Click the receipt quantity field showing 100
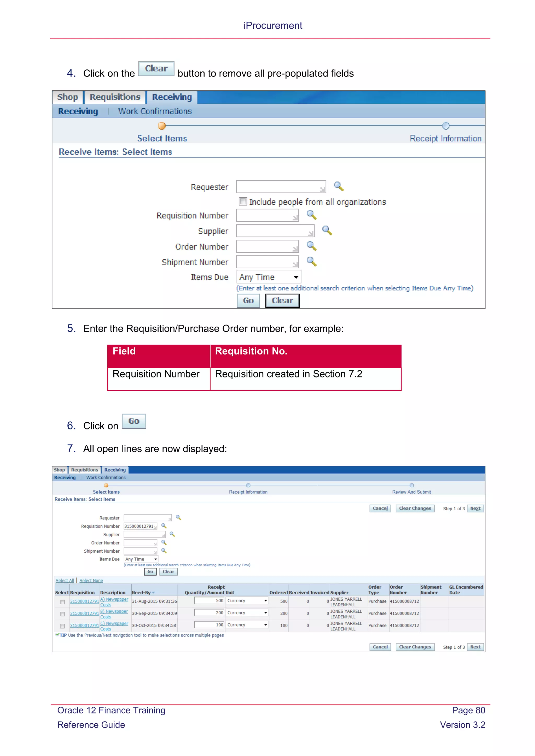This screenshot has height=756, width=535. [210, 625]
